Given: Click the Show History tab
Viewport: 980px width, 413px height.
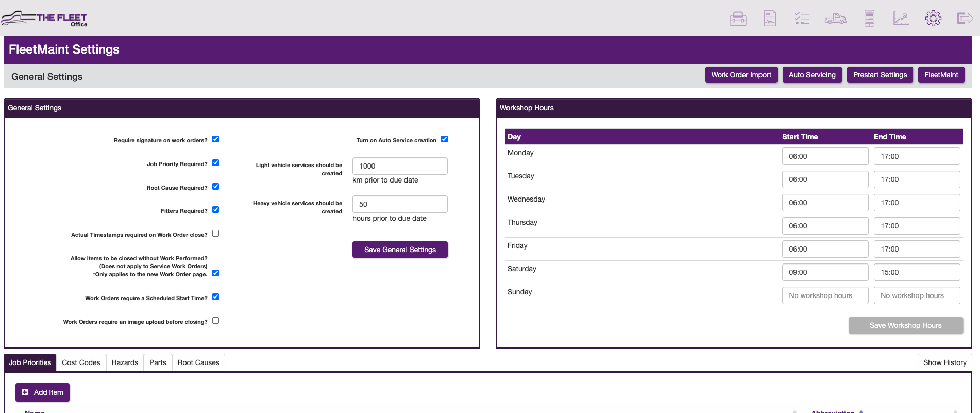Looking at the screenshot, I should (x=944, y=362).
